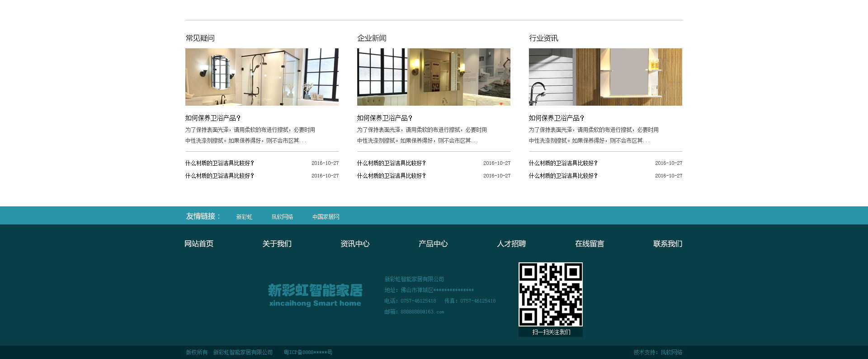The width and height of the screenshot is (868, 359).
Task: Open the 中国家居网 friendly link
Action: tap(325, 217)
